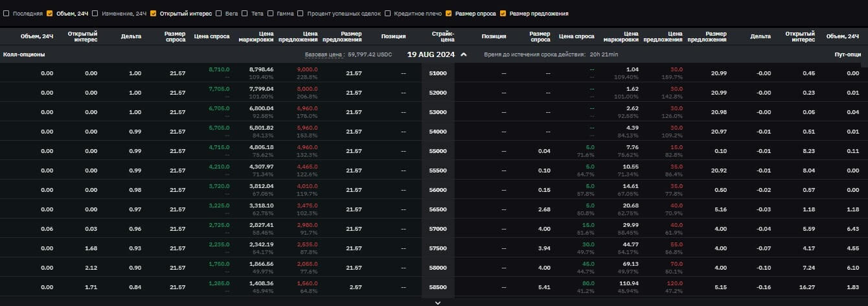This screenshot has height=306, width=868.
Task: Select the 57000 strike price cell
Action: tap(438, 229)
